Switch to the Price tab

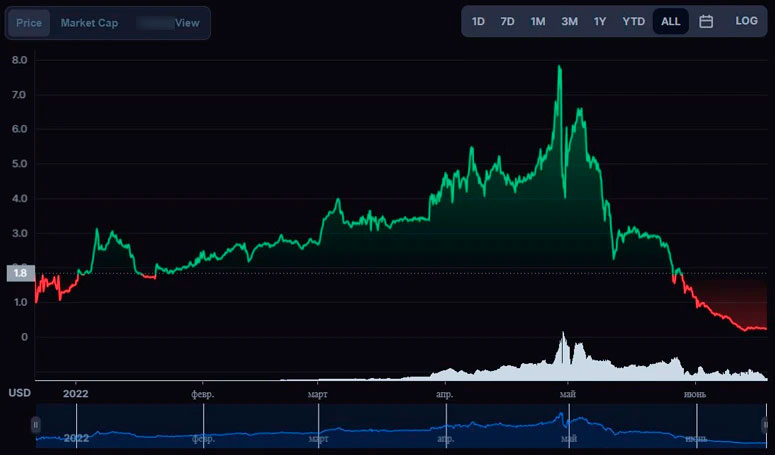[29, 23]
